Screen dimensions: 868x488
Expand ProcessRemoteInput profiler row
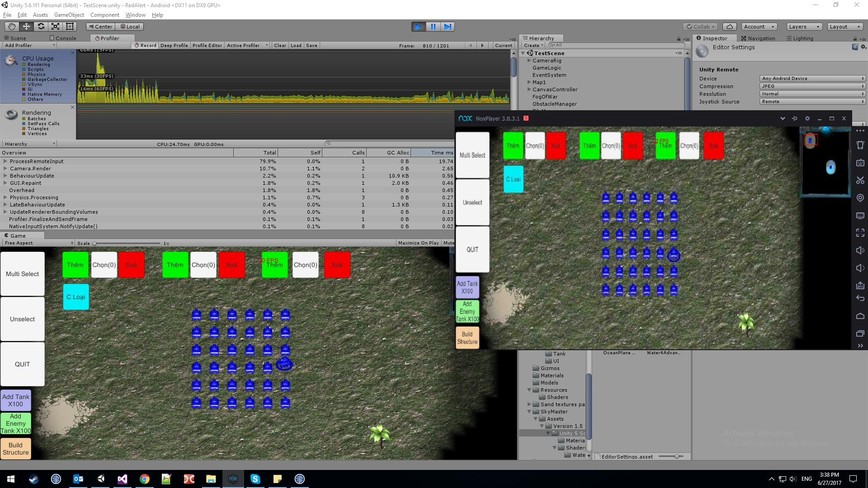click(x=5, y=161)
